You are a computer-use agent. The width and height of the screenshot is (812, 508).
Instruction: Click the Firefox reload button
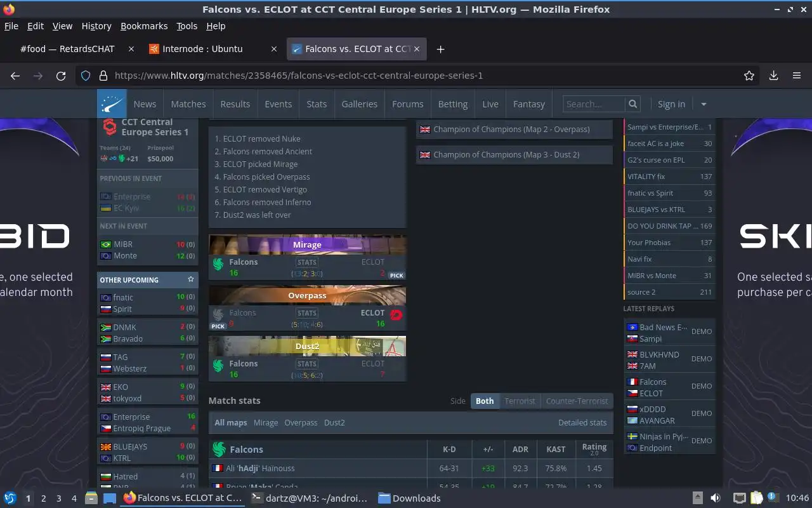click(61, 76)
